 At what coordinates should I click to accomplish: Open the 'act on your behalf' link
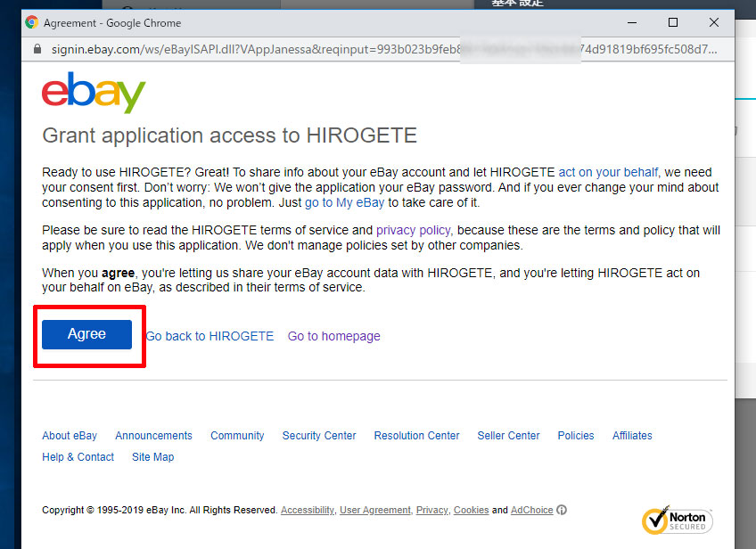click(608, 172)
